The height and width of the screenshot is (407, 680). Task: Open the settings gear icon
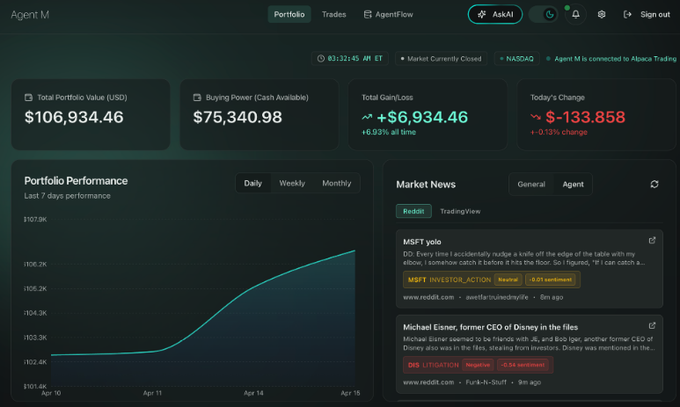click(x=602, y=14)
